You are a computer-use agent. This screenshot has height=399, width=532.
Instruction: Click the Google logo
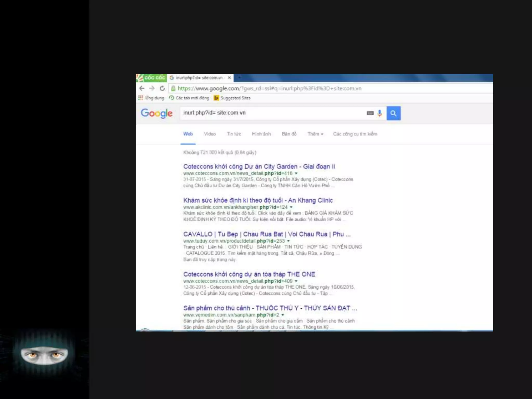coord(157,113)
